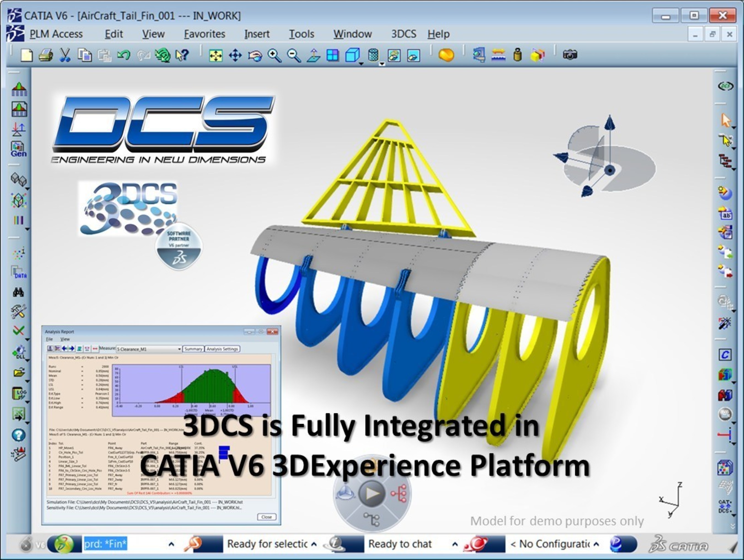Viewport: 744px width, 560px height.
Task: Select the Measure Between icon
Action: click(x=498, y=55)
